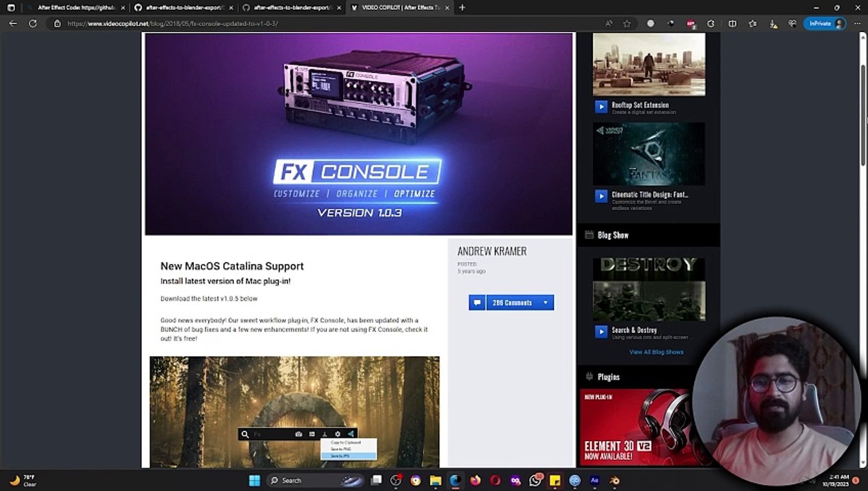Select New MacOS Catalina Support heading
This screenshot has width=868, height=491.
(x=232, y=266)
